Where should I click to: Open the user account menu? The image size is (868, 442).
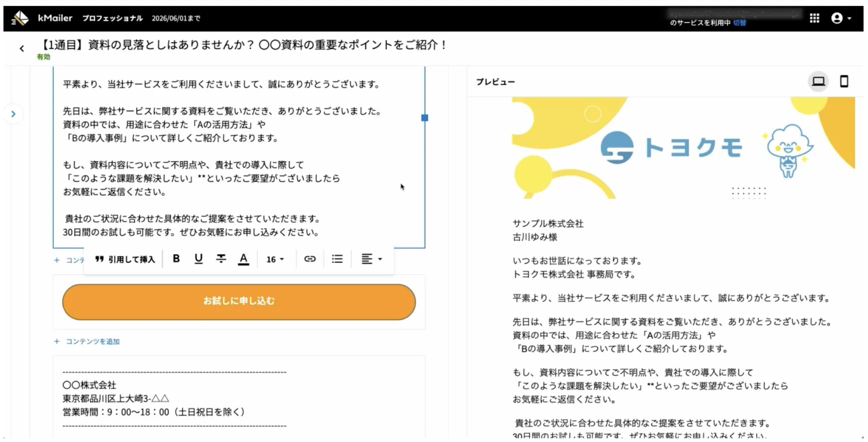[x=841, y=18]
